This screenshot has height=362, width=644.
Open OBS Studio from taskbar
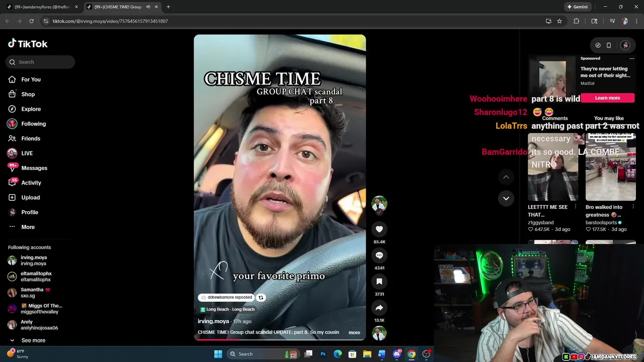[x=426, y=354]
